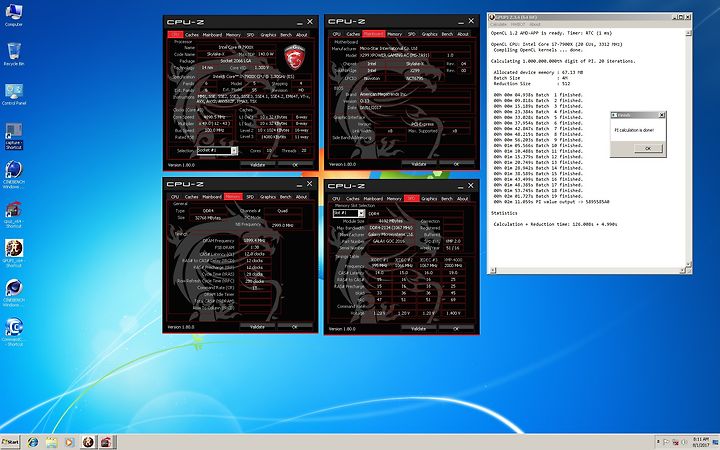
Task: Select the capture shortcut desktop icon
Action: tap(13, 136)
